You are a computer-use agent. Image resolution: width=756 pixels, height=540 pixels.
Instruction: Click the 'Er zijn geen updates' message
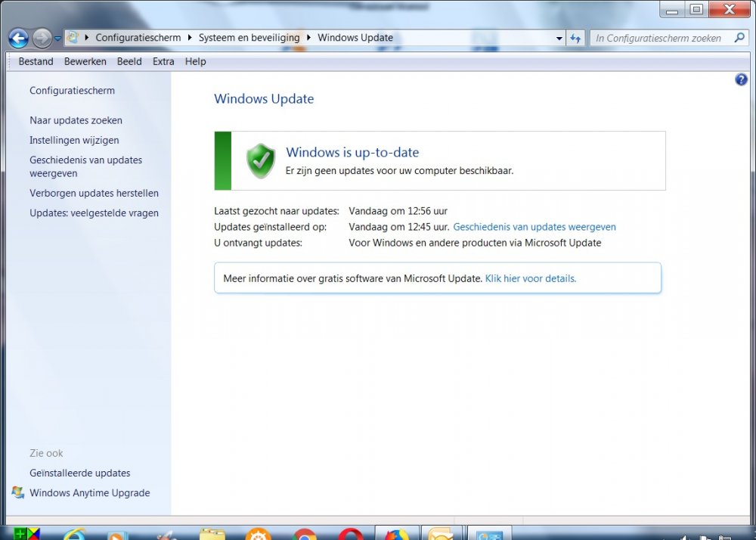(400, 171)
